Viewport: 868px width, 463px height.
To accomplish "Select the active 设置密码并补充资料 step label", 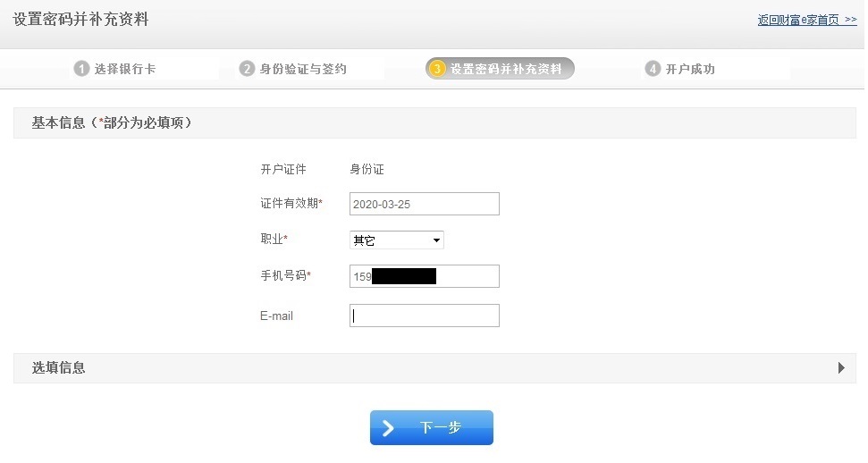I will tap(506, 69).
